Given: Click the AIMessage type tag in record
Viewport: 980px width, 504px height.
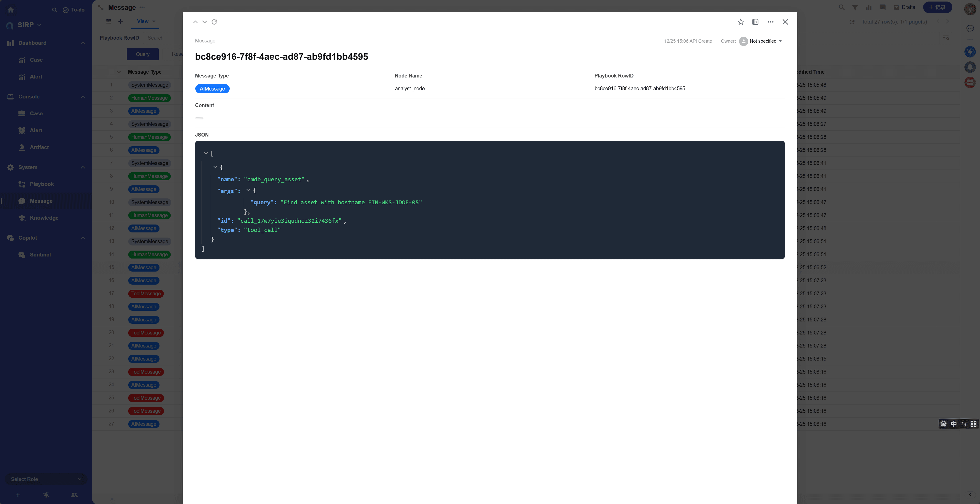Looking at the screenshot, I should tap(212, 88).
